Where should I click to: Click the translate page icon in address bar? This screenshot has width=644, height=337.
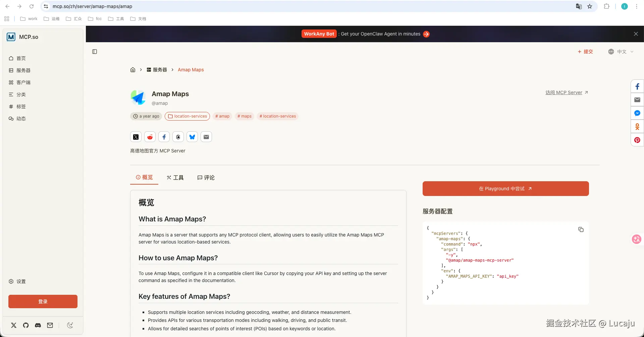tap(579, 6)
